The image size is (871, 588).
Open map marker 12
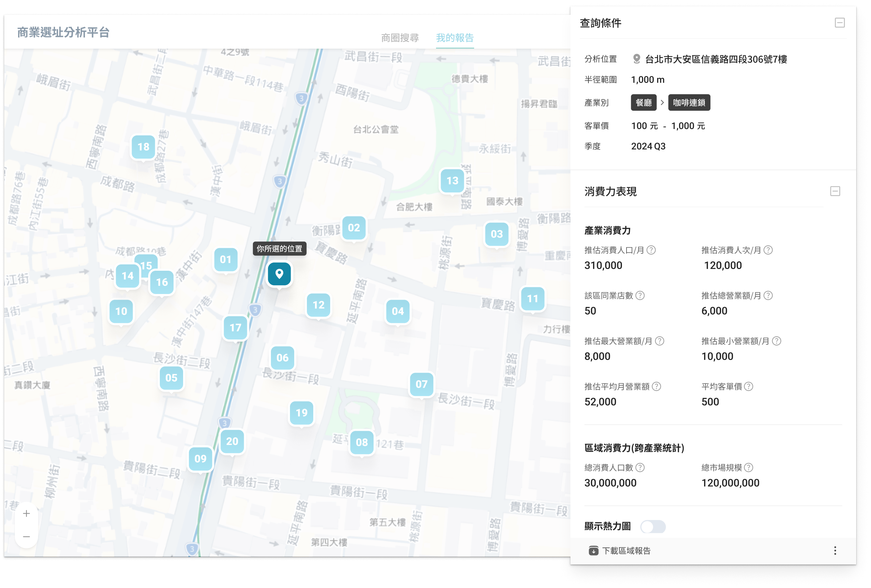coord(319,305)
